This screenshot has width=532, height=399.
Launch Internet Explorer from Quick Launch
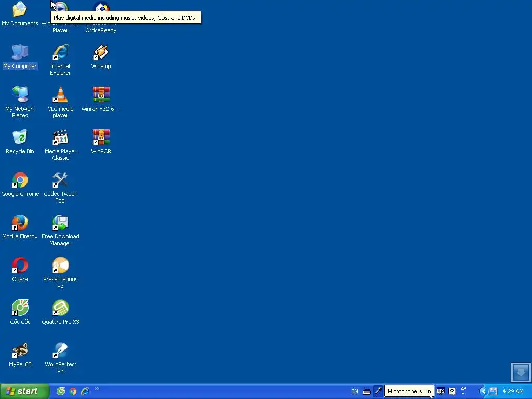[x=85, y=391]
